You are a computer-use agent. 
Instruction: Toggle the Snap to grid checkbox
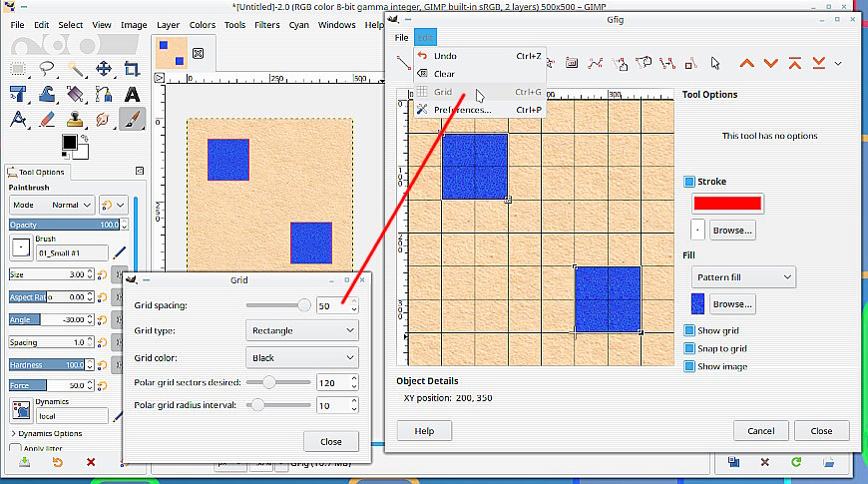[689, 348]
